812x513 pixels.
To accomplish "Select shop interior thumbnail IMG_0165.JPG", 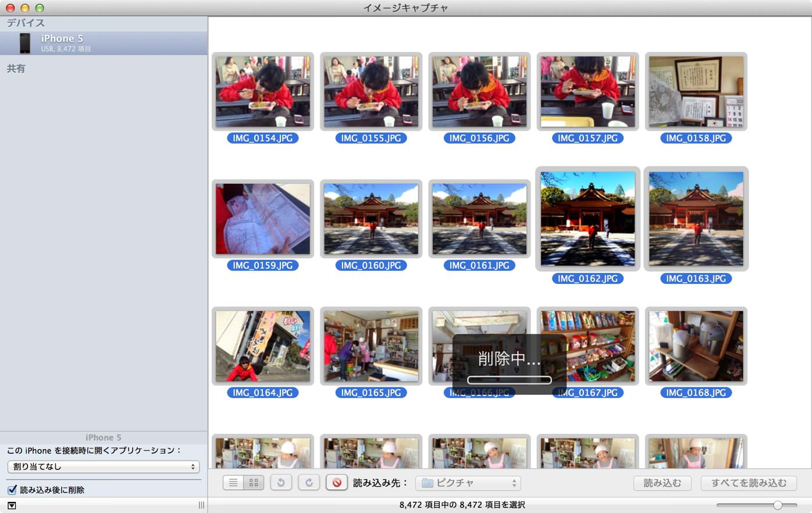I will (371, 346).
